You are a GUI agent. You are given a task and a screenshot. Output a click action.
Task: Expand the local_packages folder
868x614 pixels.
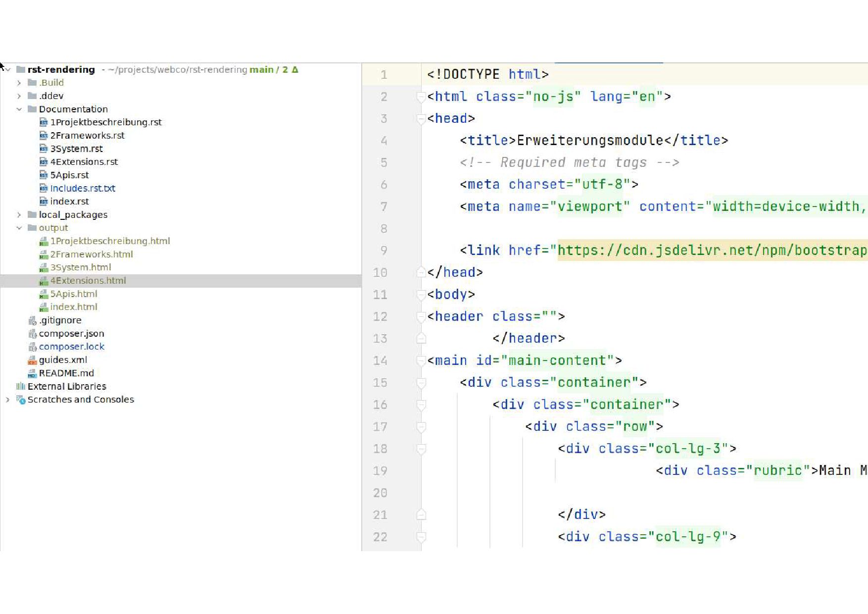[19, 215]
